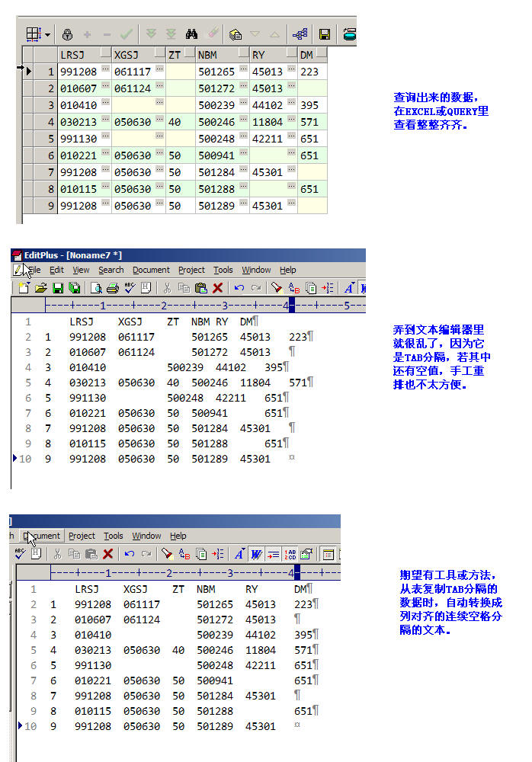Click the fetch last page arrow icon
This screenshot has height=762, width=532.
(171, 34)
